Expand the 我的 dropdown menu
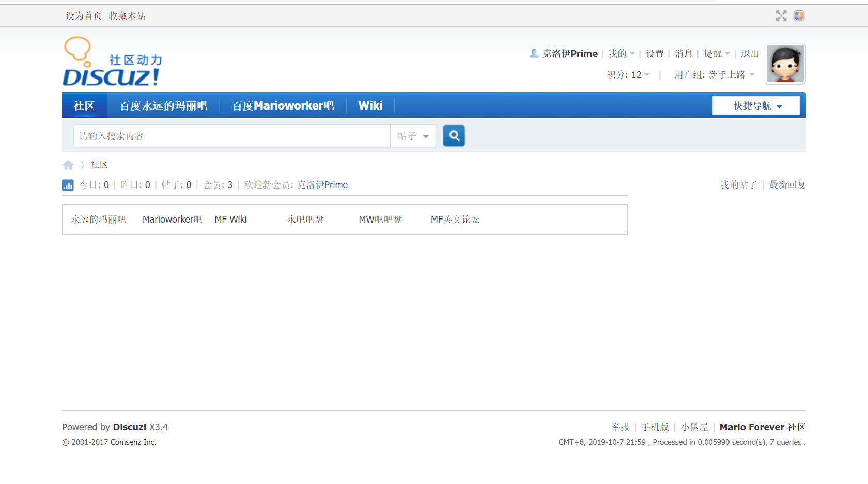The width and height of the screenshot is (868, 484). coord(622,53)
